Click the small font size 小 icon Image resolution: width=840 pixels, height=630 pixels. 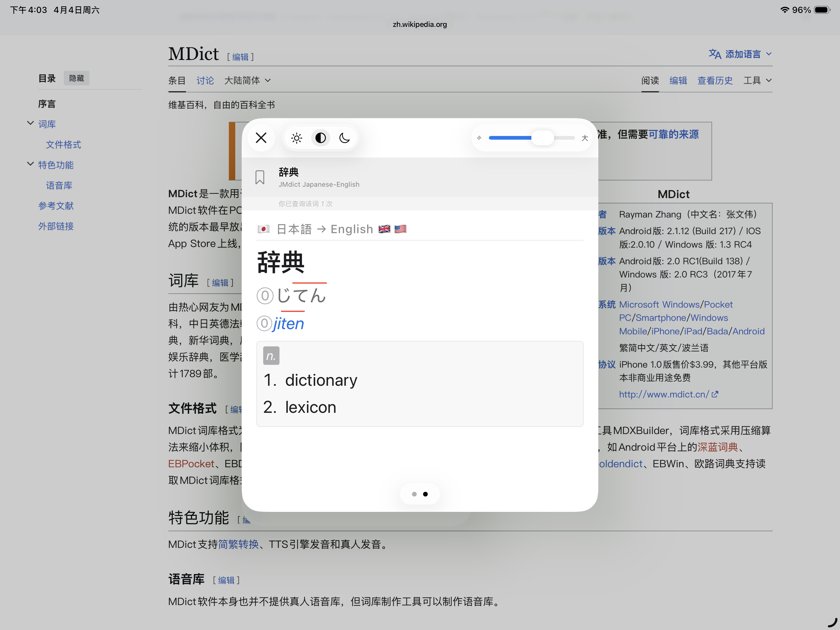pyautogui.click(x=479, y=138)
